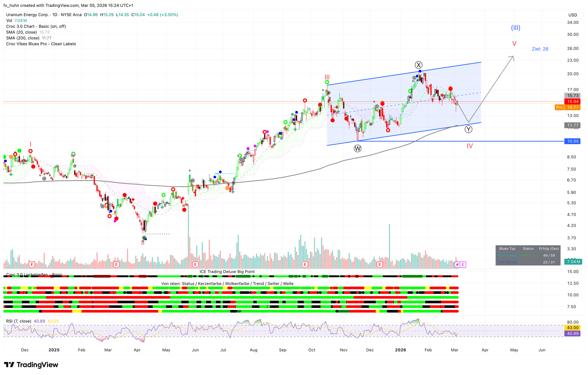588x375 pixels.
Task: Click the circled W wave label
Action: pos(358,148)
